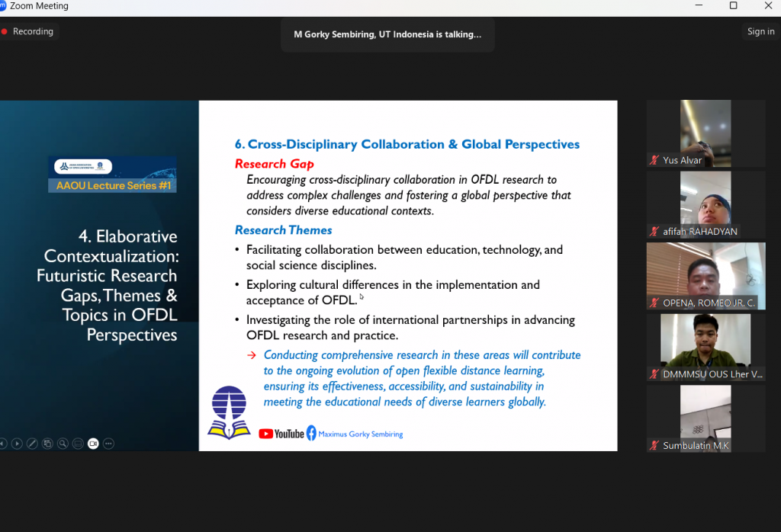Viewport: 781px width, 532px height.
Task: Close the Zoom Meeting window
Action: pos(768,5)
